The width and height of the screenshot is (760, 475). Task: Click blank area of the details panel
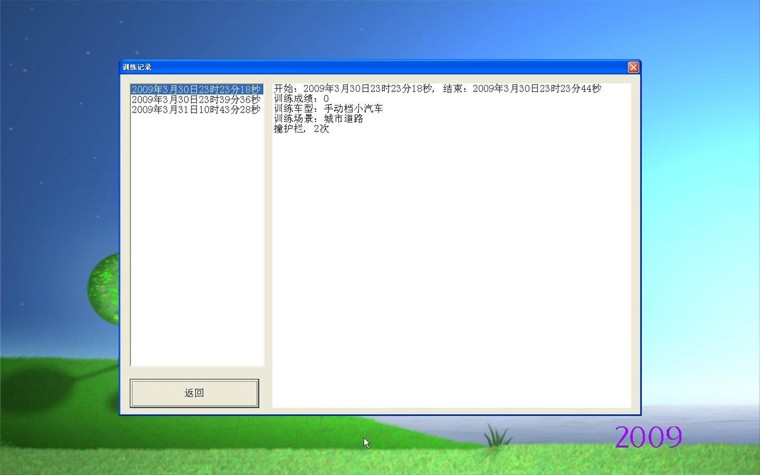450,270
